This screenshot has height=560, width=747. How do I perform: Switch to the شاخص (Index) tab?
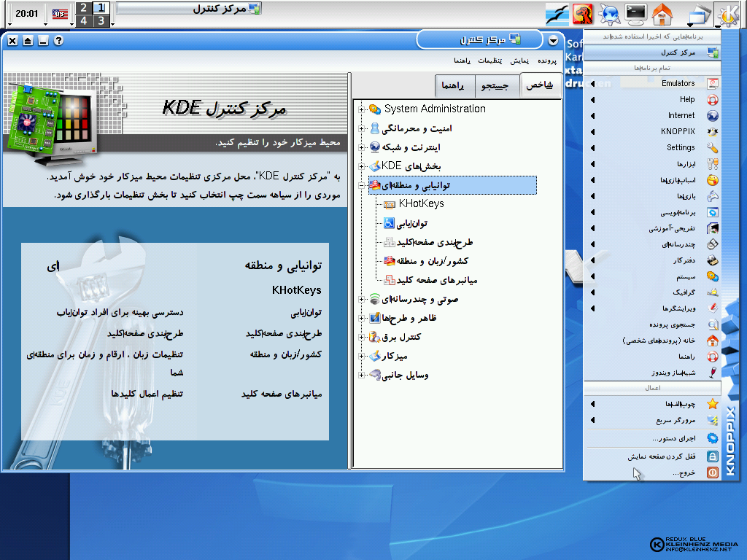pos(540,86)
